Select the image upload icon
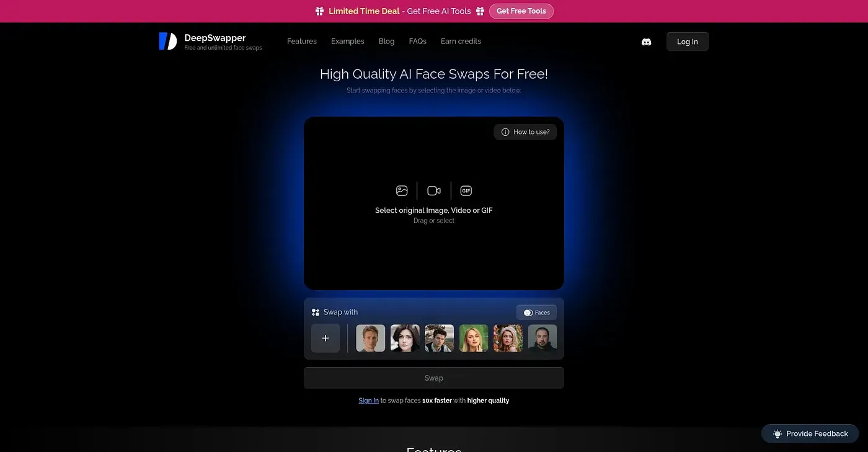The height and width of the screenshot is (452, 868). tap(402, 191)
